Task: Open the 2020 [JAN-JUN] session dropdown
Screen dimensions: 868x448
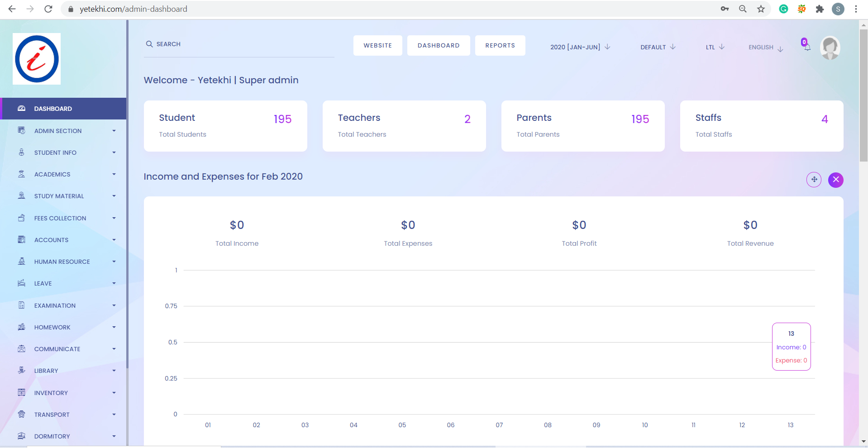Action: tap(580, 47)
